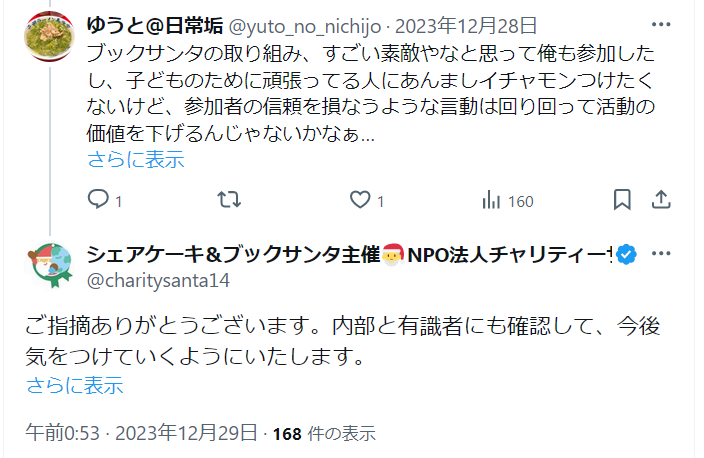Click the blue verified badge icon
704x458 pixels.
point(627,255)
